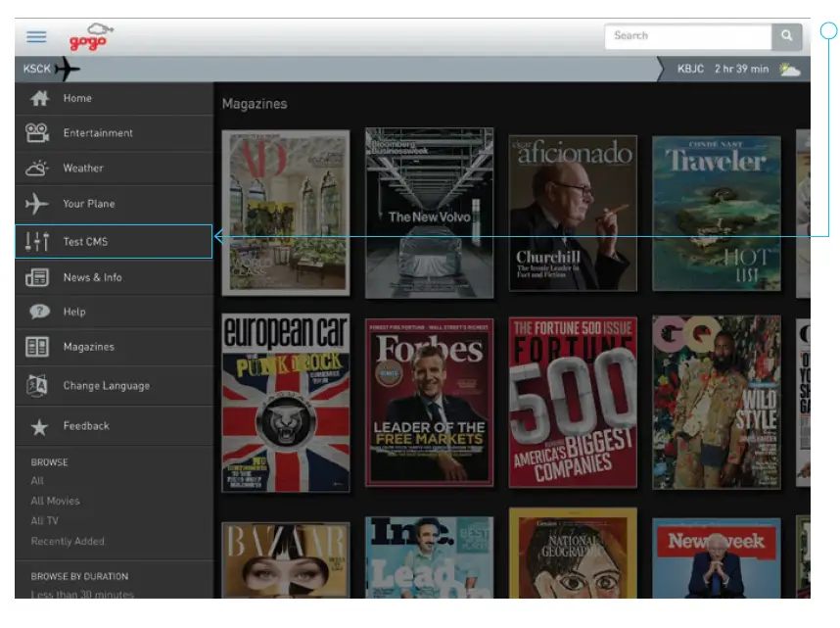Screen dimensions: 840x628
Task: Open Recently Added link
Action: 68,541
